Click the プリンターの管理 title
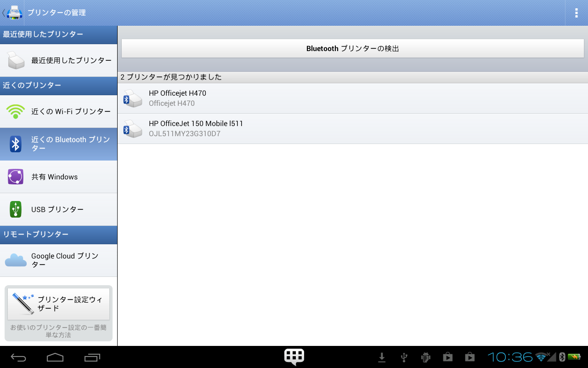 pyautogui.click(x=57, y=13)
